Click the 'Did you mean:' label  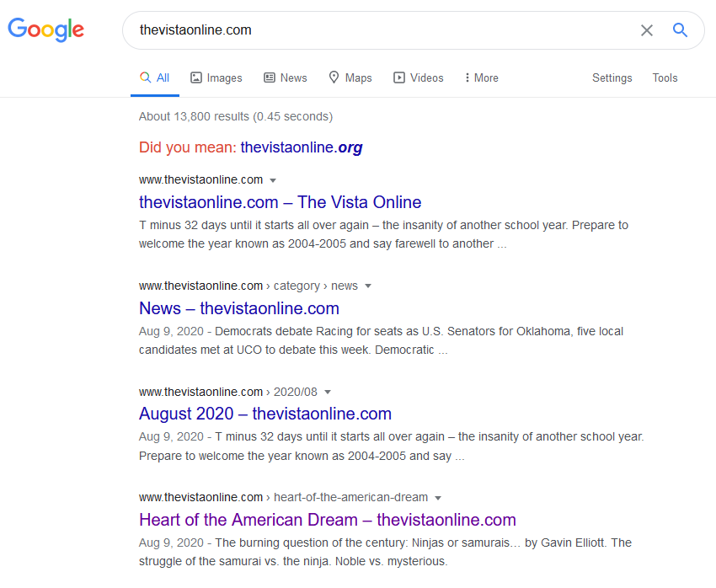188,147
